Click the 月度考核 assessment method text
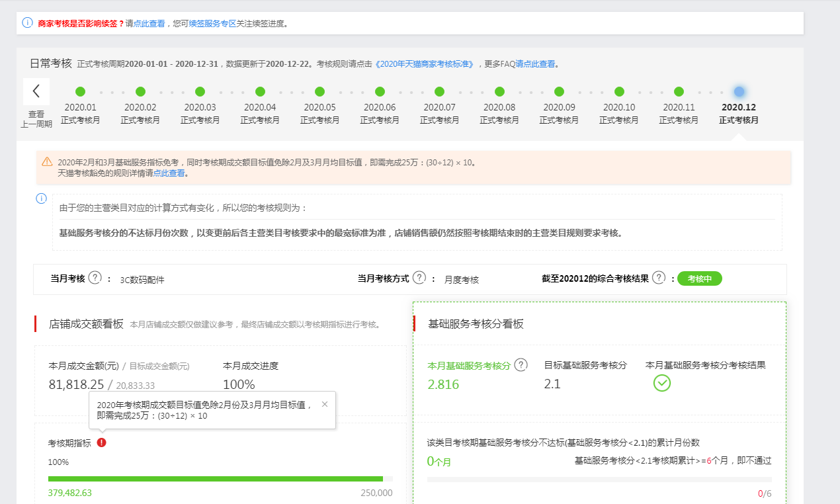Viewport: 840px width, 504px height. pyautogui.click(x=462, y=280)
